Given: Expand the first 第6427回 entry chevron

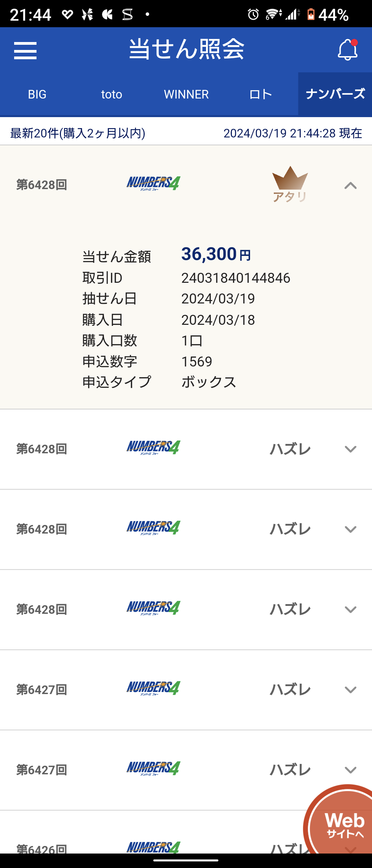Looking at the screenshot, I should (350, 690).
